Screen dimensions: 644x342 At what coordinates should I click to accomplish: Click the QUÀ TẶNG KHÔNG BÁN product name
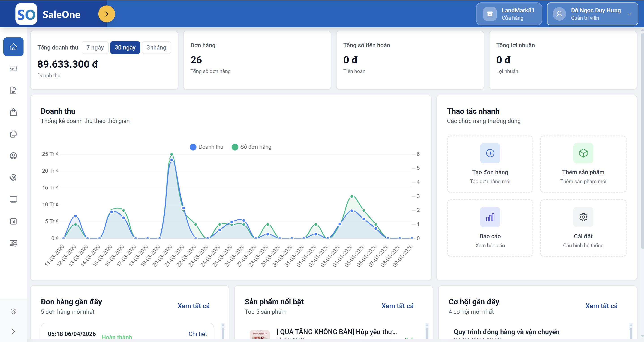coord(337,332)
